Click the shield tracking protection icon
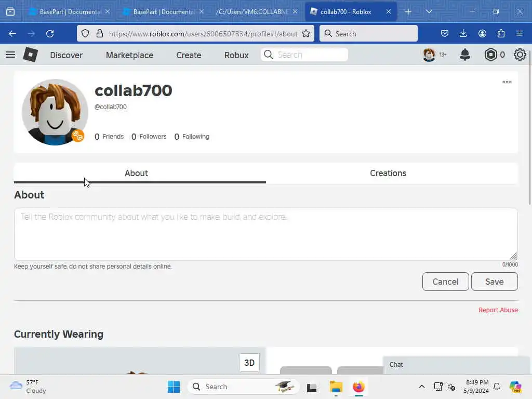The width and height of the screenshot is (532, 399). coord(85,33)
